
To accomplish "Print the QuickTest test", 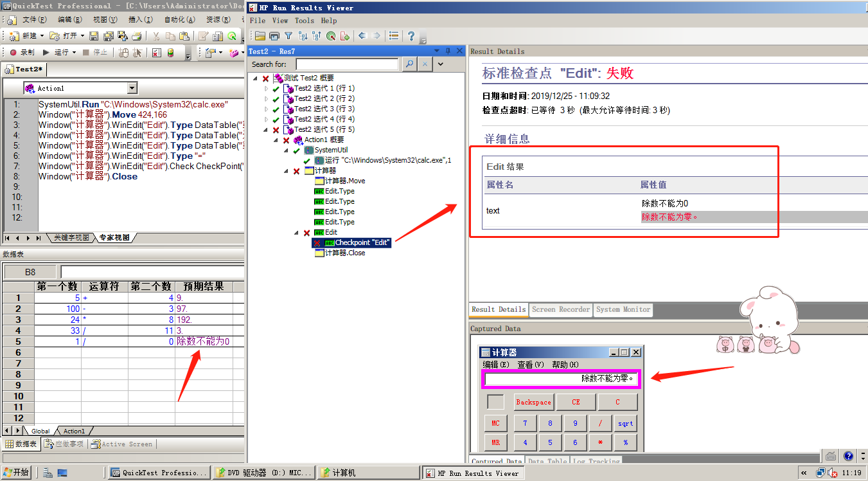I will pos(136,36).
